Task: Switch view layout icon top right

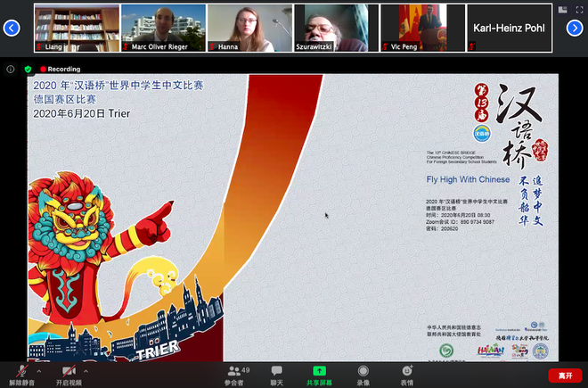Action: point(562,10)
